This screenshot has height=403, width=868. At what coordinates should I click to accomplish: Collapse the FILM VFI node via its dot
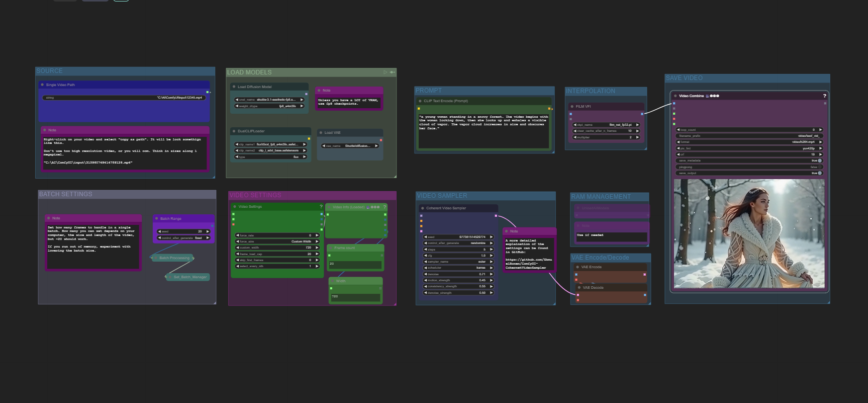click(572, 107)
